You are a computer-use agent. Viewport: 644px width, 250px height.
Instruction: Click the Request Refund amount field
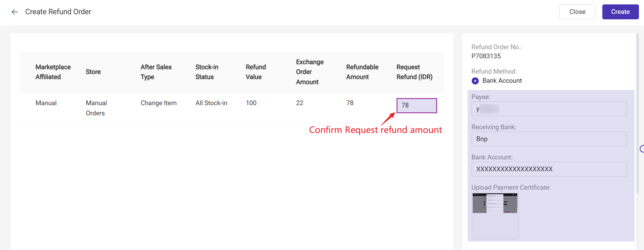pos(416,105)
